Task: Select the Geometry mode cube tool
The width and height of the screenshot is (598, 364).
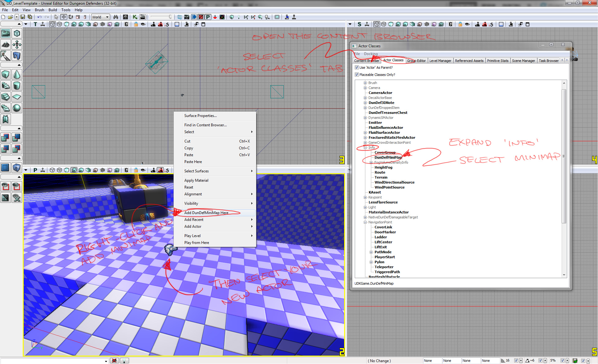Action: click(17, 33)
